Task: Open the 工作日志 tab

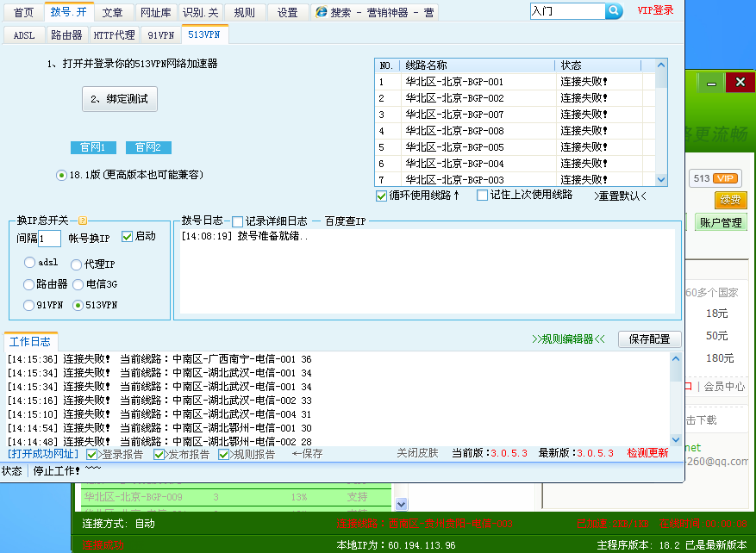Action: pyautogui.click(x=30, y=341)
